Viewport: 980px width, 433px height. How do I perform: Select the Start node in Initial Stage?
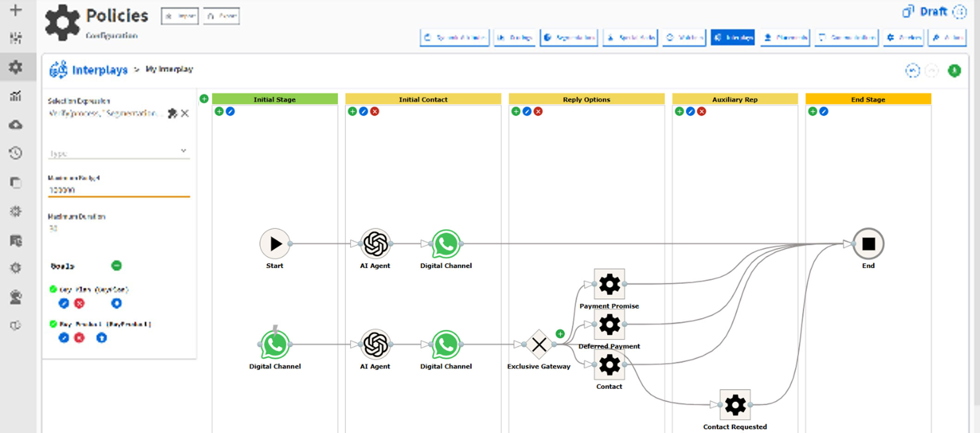(x=275, y=244)
